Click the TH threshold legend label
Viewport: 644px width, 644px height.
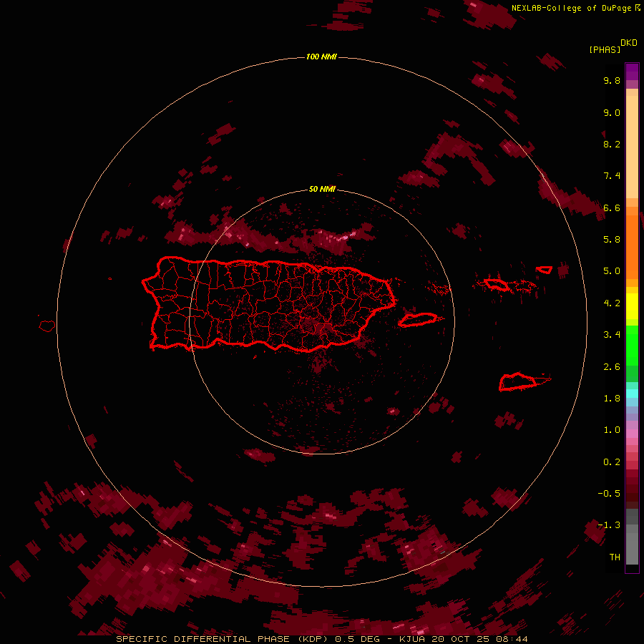(x=615, y=557)
